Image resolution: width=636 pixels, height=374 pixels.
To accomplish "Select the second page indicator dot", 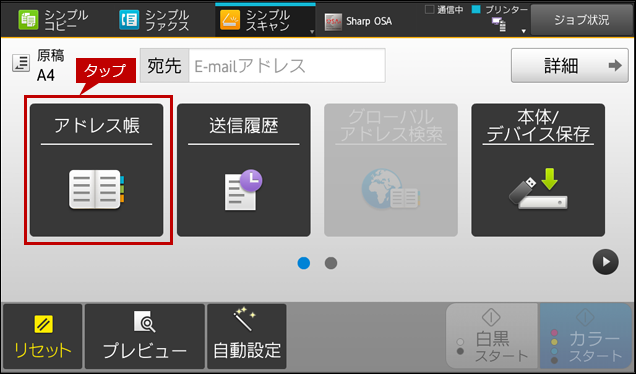I will 331,263.
